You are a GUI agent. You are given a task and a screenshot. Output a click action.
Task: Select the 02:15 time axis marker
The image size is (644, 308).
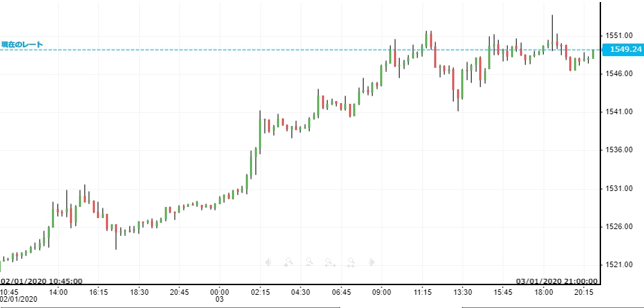pyautogui.click(x=260, y=293)
